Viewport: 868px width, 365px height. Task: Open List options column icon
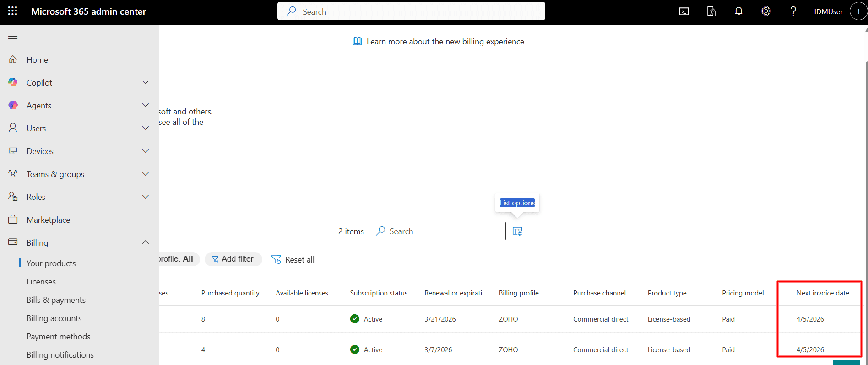tap(517, 231)
